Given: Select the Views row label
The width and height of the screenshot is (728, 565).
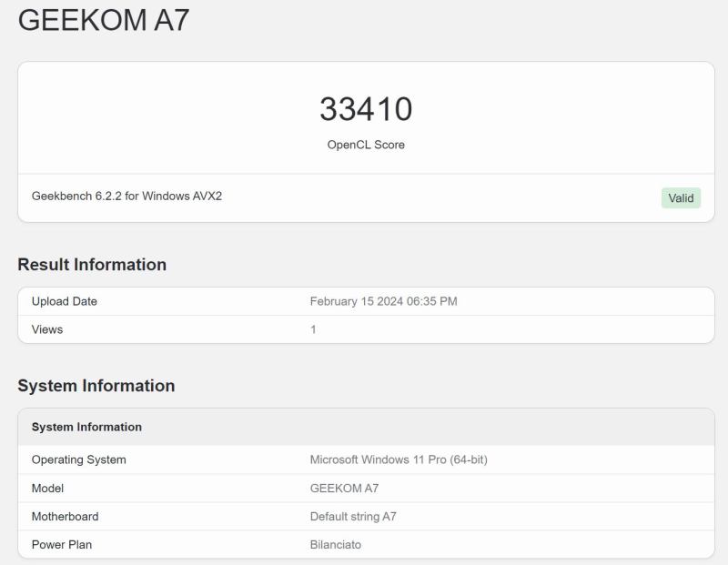Looking at the screenshot, I should click(47, 329).
